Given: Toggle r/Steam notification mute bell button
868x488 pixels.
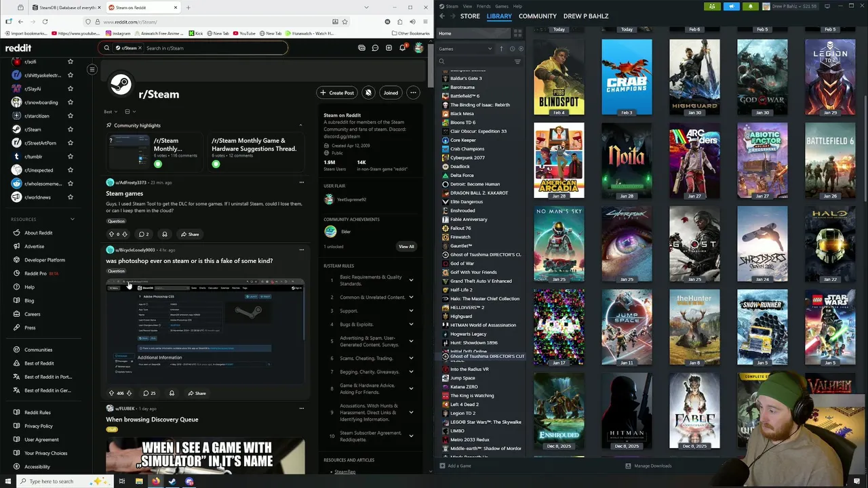Looking at the screenshot, I should (368, 93).
